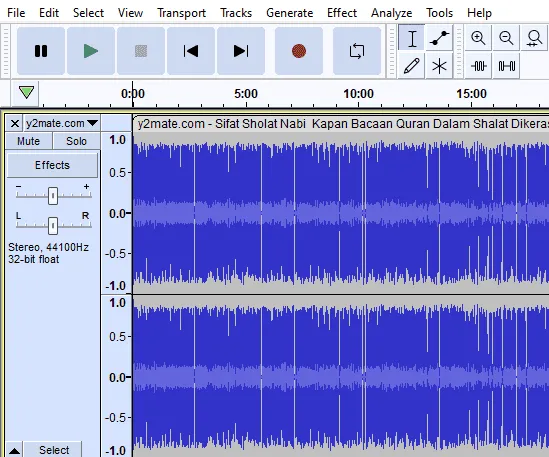Click the upper channel waveform

click(341, 213)
